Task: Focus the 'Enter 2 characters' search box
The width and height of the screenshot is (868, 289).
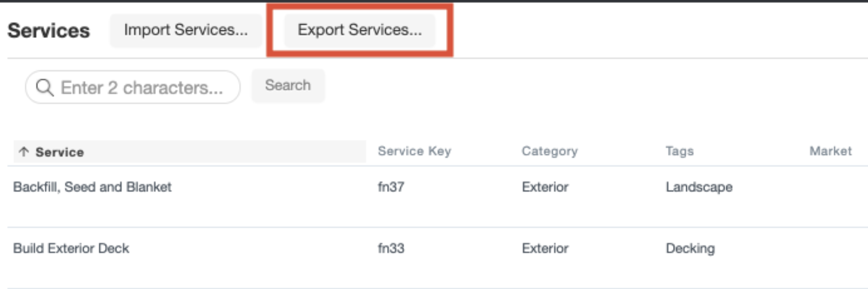Action: tap(141, 88)
